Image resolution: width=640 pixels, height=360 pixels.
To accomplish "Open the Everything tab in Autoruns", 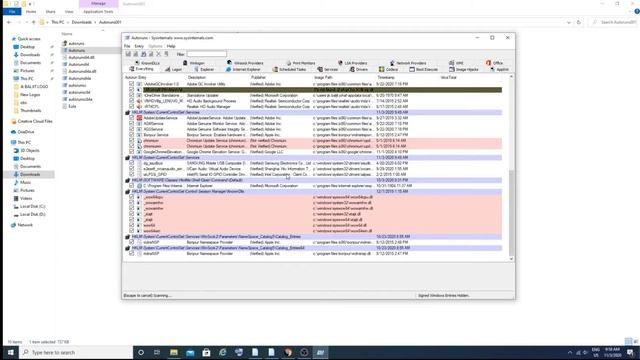I will (x=142, y=69).
